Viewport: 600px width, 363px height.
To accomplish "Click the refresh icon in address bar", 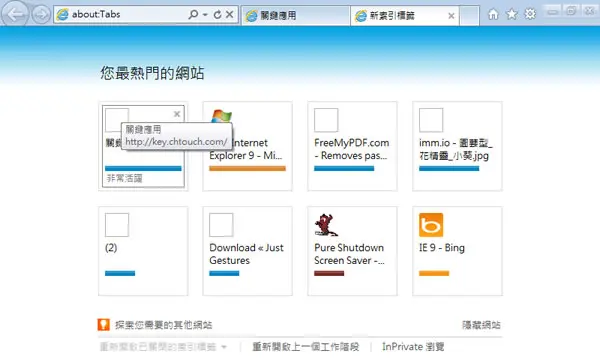I will [217, 15].
